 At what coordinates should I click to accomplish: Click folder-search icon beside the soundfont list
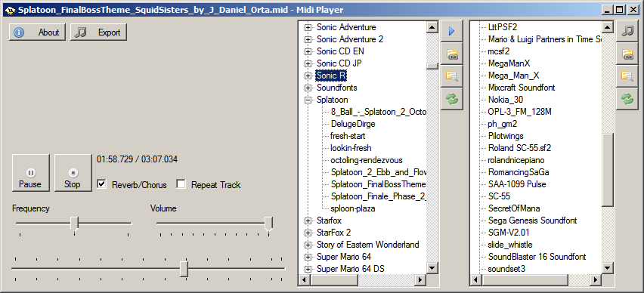[627, 76]
